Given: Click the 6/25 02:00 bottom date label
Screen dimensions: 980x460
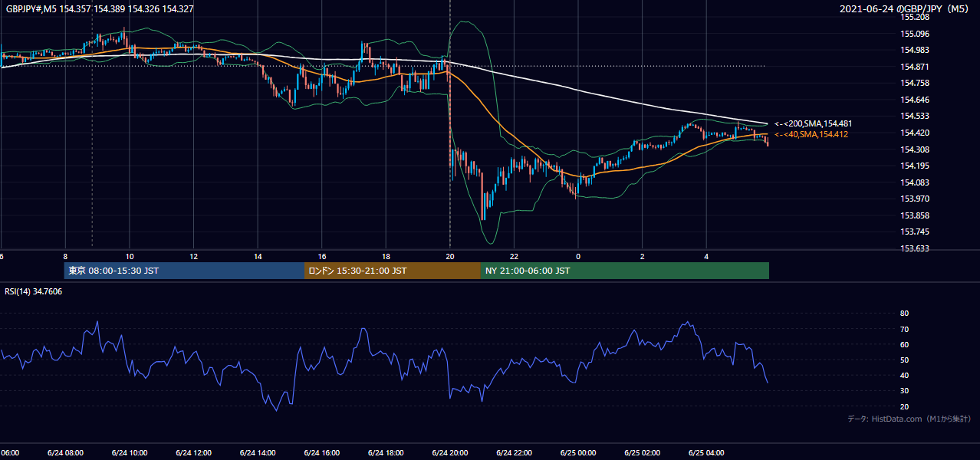Looking at the screenshot, I should pyautogui.click(x=641, y=453).
